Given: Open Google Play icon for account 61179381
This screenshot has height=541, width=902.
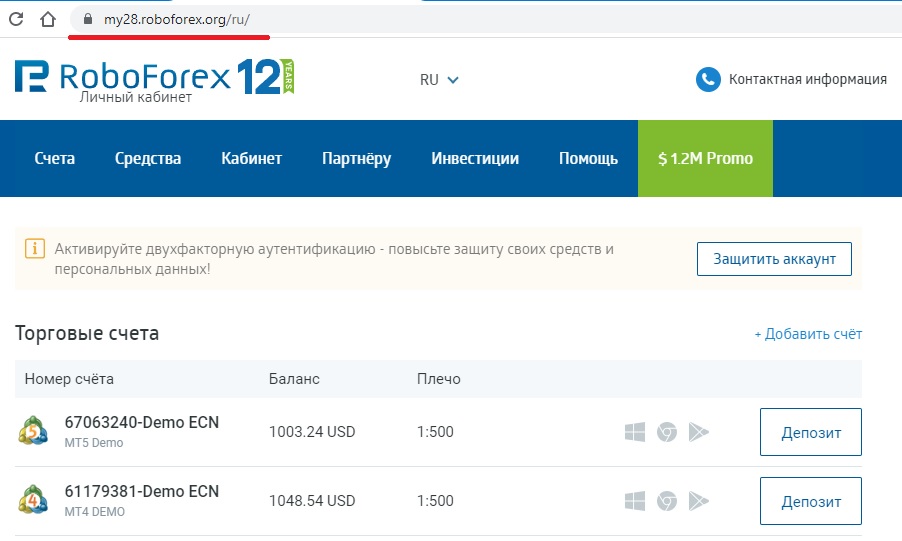Looking at the screenshot, I should pyautogui.click(x=698, y=501).
